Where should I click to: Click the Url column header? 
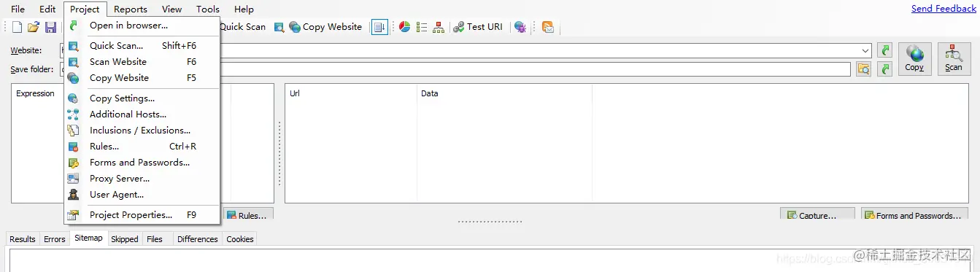(351, 93)
